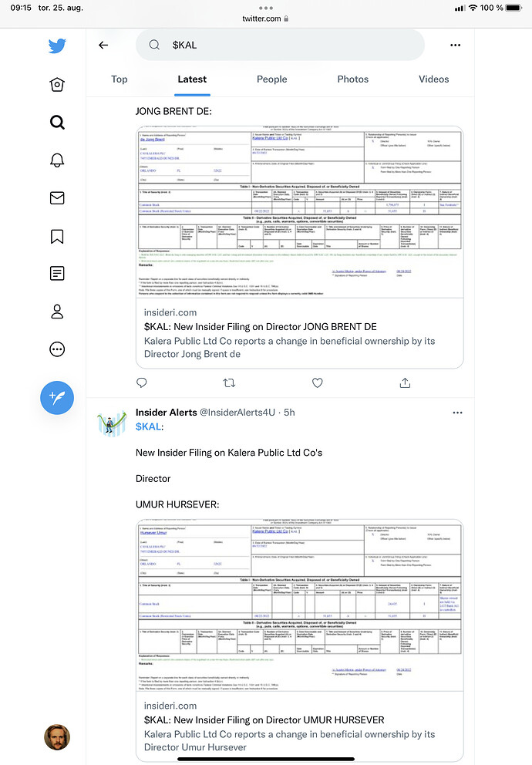Switch to the Top tab

119,79
